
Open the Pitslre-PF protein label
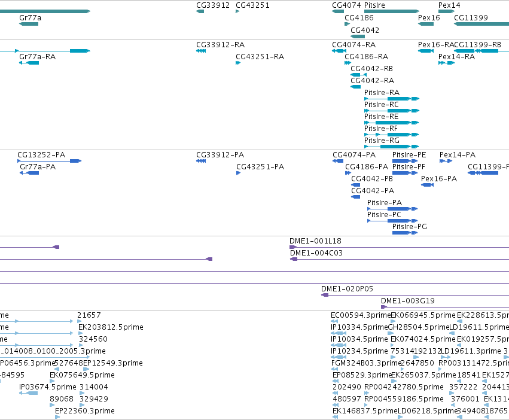tap(409, 167)
